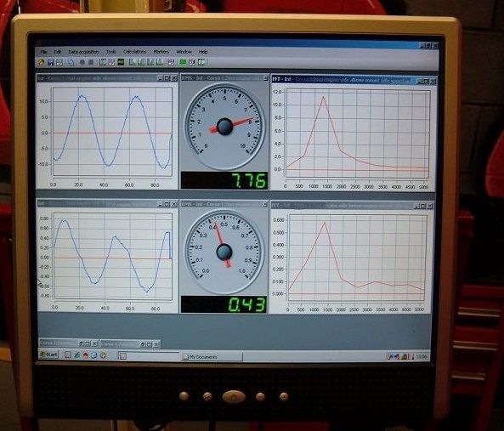Select My Documents taskbar button
The height and width of the screenshot is (431, 504).
(x=212, y=357)
